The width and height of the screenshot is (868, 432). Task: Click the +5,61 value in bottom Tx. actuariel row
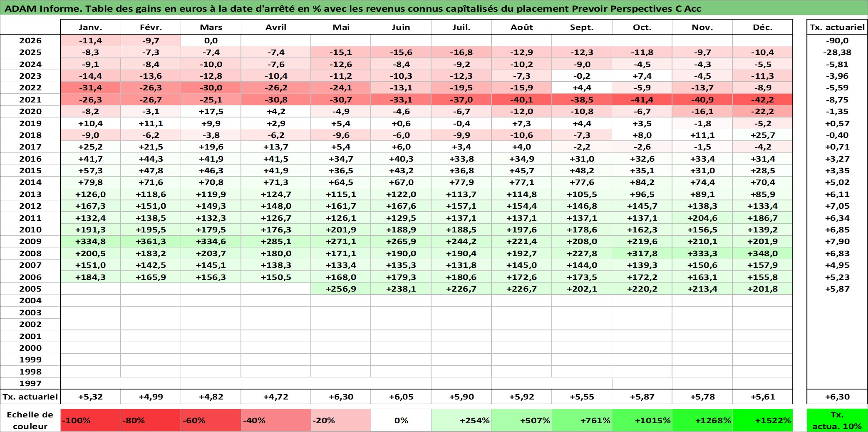pos(762,397)
